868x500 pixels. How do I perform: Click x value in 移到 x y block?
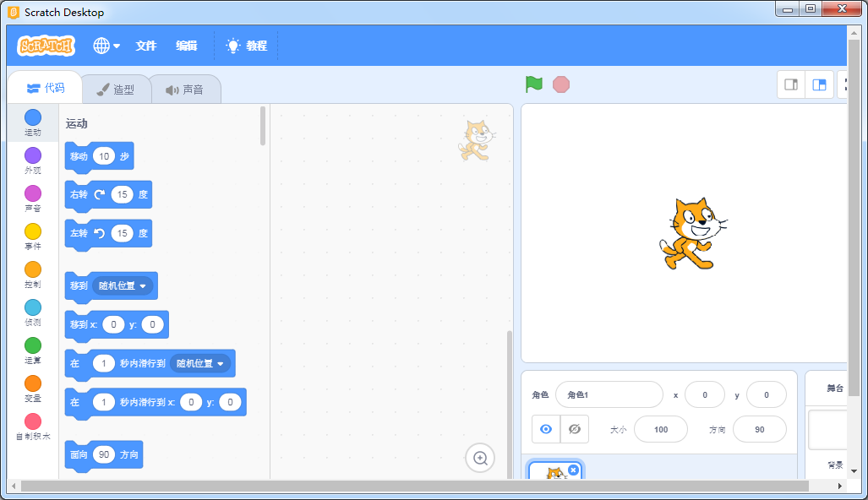(113, 324)
